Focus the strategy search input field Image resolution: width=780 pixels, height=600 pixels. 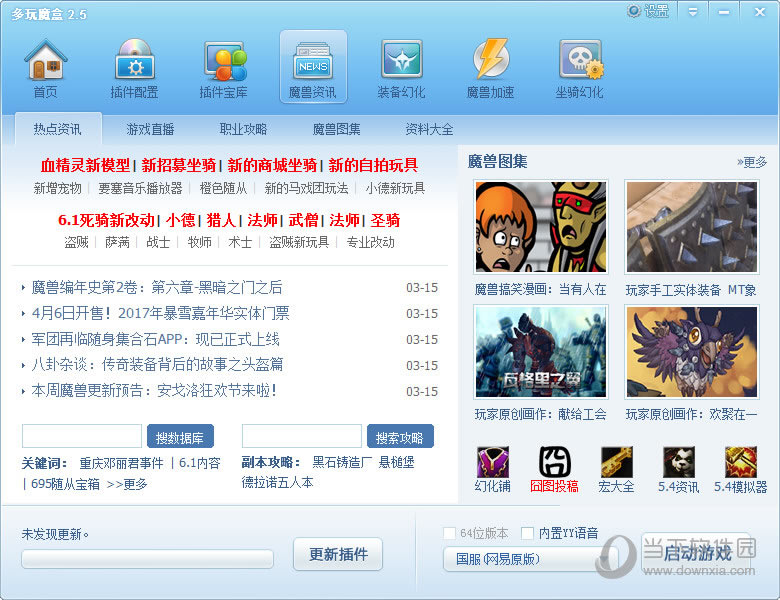tap(302, 436)
